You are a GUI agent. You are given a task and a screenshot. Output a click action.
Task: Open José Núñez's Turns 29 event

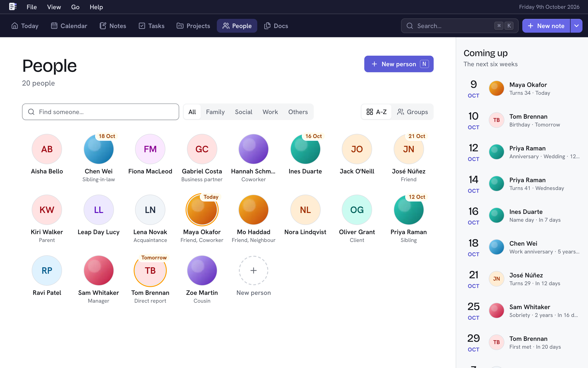point(522,279)
